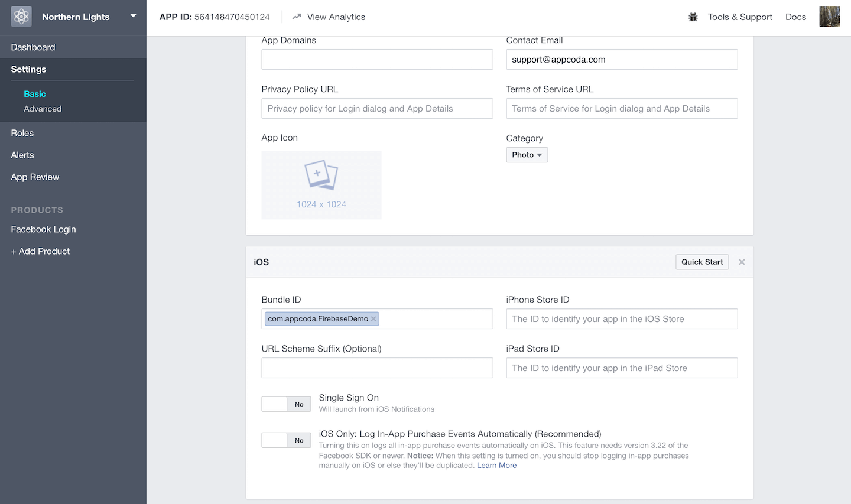Toggle Log In-App Purchase Events switch

pos(286,440)
